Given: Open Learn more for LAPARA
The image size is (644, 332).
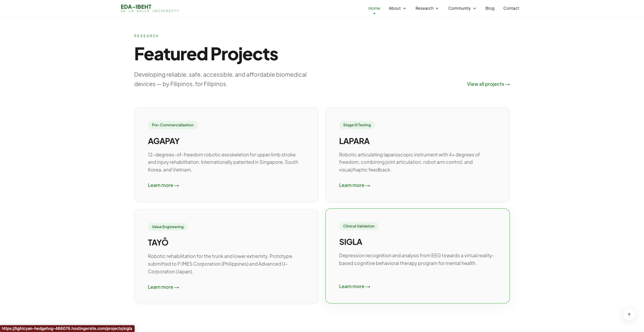Looking at the screenshot, I should (x=354, y=185).
